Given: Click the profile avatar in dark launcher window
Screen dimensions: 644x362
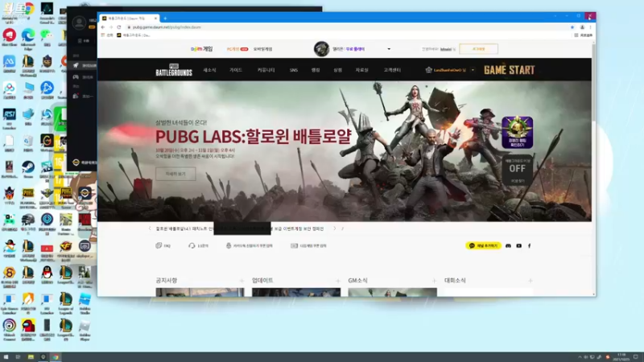Looking at the screenshot, I should pyautogui.click(x=79, y=23).
